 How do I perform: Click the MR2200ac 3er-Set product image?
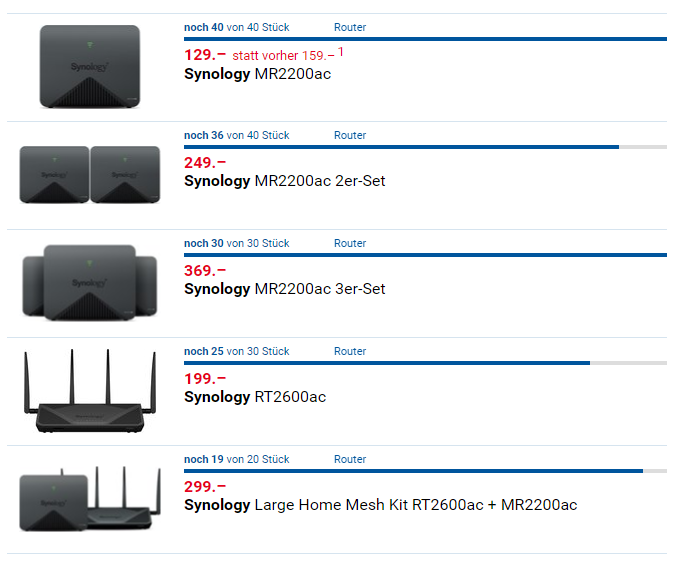pos(90,282)
